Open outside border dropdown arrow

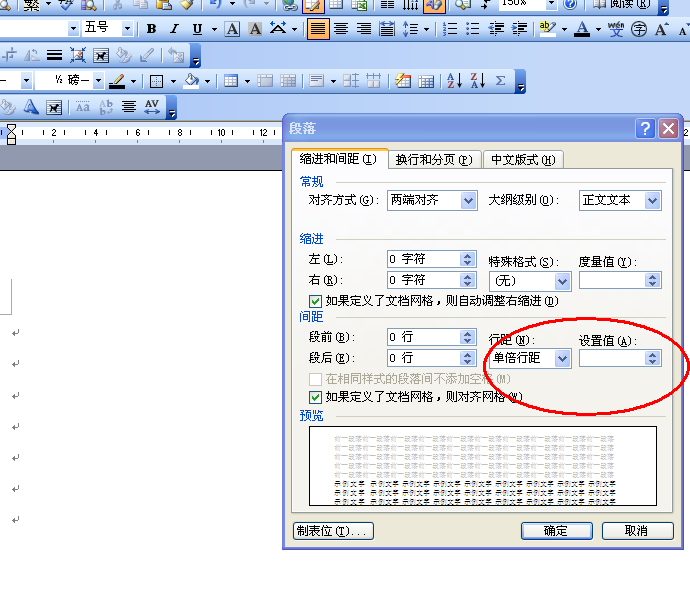pyautogui.click(x=173, y=81)
